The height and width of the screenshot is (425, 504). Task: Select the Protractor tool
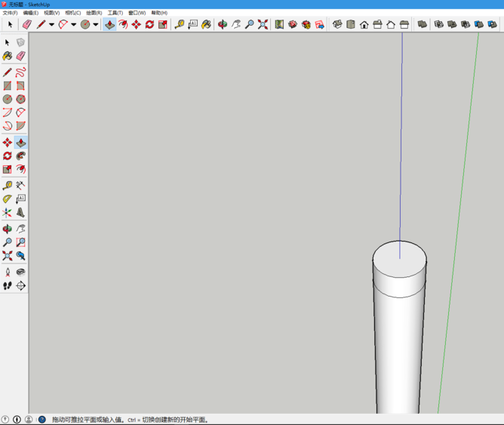(x=8, y=199)
